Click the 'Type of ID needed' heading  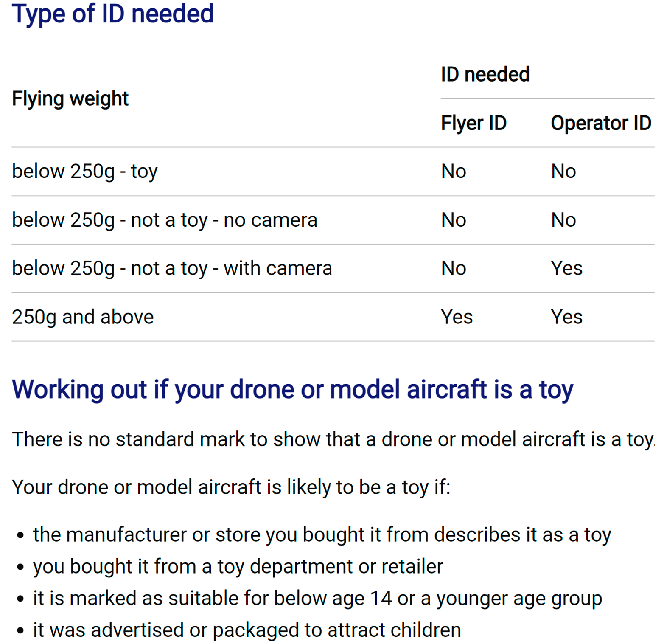pyautogui.click(x=113, y=14)
